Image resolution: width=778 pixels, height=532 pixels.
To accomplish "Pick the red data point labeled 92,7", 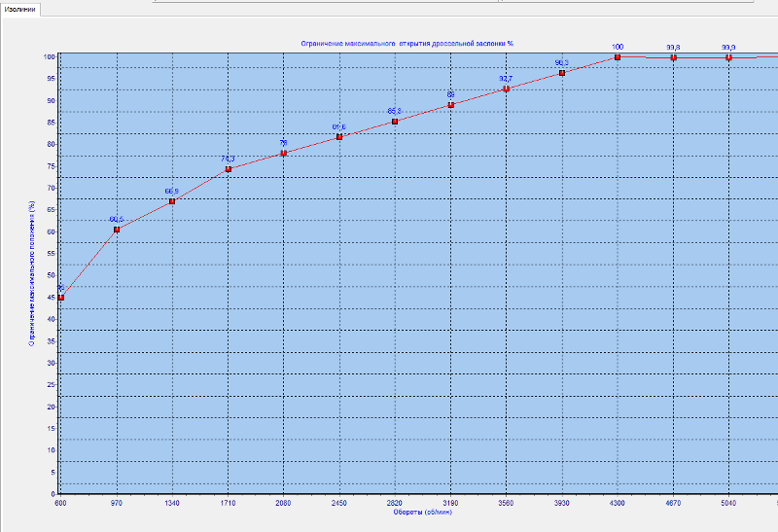I will (x=506, y=89).
